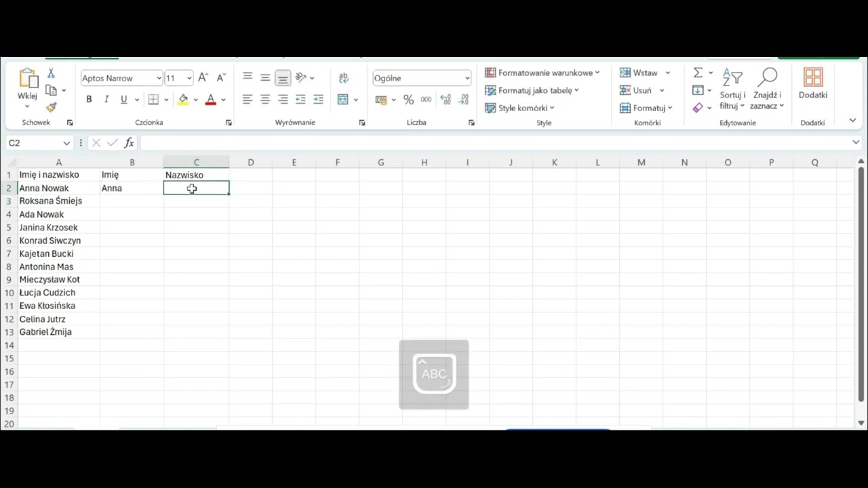Increase the cell indent
868x488 pixels.
click(318, 100)
